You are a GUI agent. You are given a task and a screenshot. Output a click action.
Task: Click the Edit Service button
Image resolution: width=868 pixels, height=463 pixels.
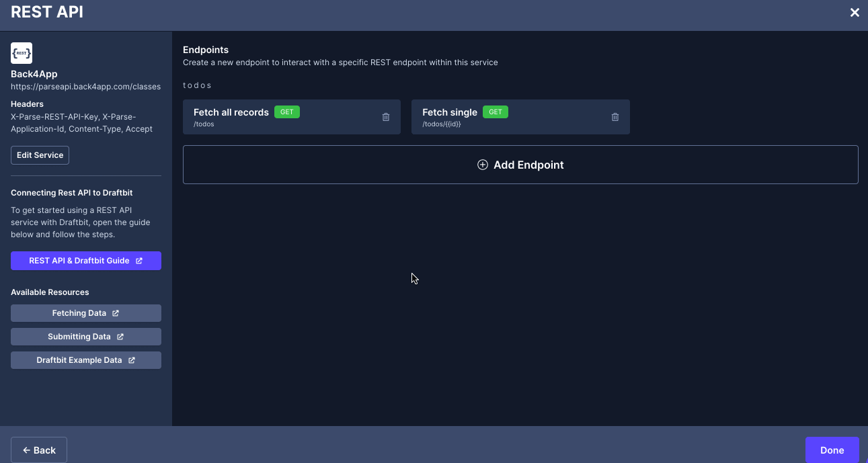pos(40,155)
